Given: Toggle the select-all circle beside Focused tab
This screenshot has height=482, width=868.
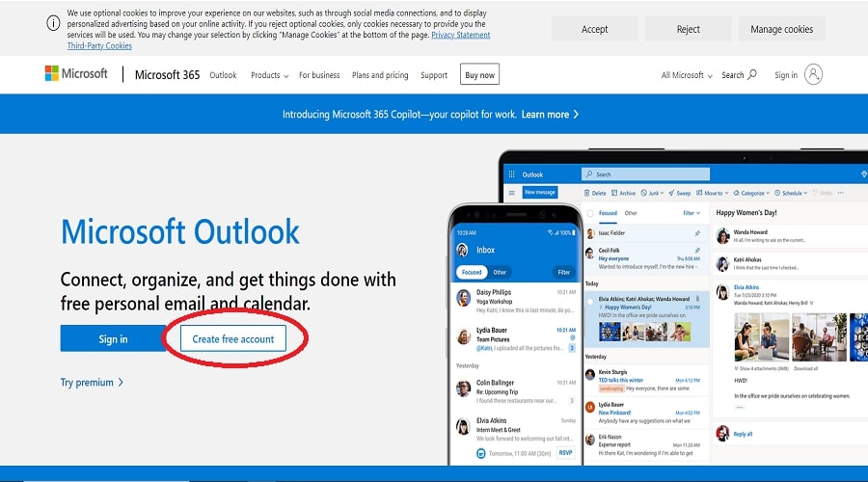Looking at the screenshot, I should [590, 214].
